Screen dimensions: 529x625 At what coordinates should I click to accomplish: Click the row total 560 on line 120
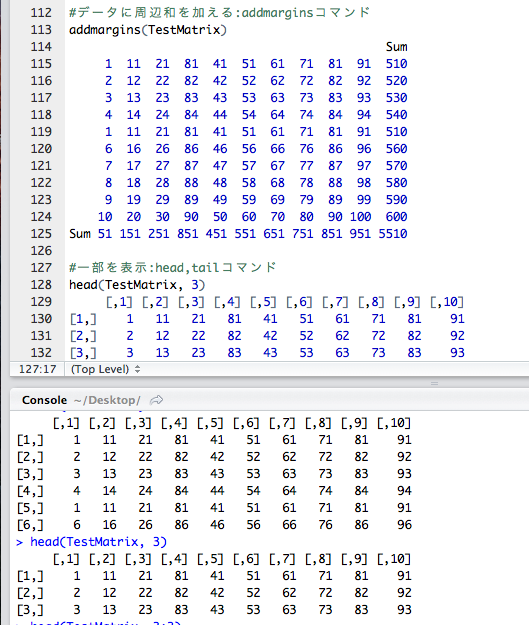pyautogui.click(x=396, y=149)
